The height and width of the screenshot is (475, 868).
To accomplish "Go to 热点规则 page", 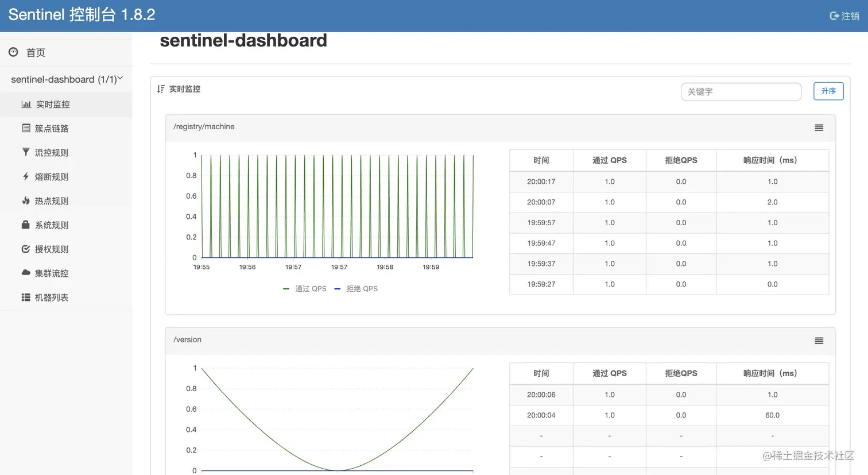I will tap(66, 200).
